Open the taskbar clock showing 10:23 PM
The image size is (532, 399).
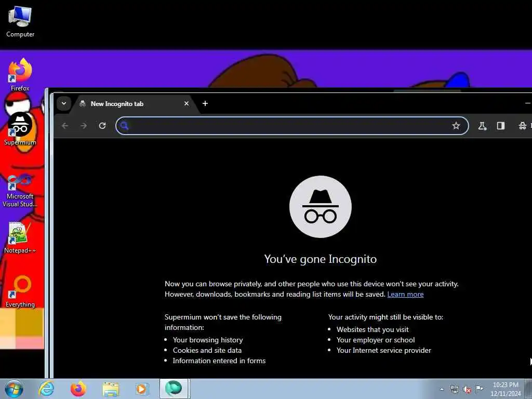[505, 389]
